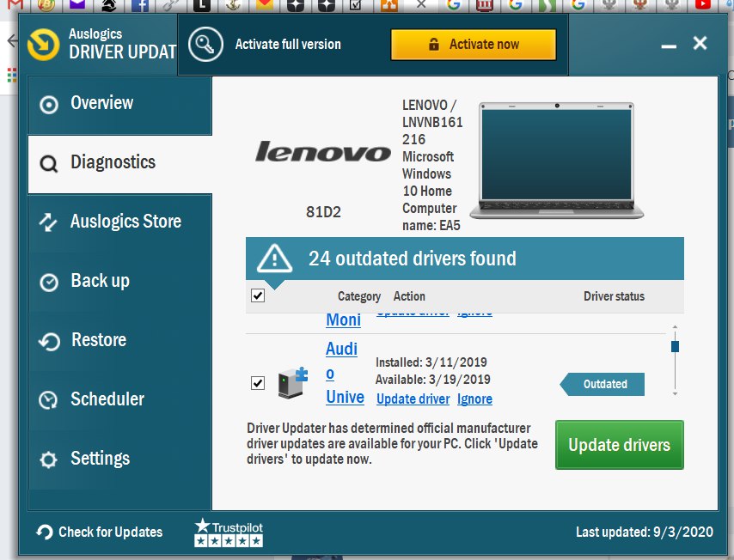The height and width of the screenshot is (560, 734).
Task: Click the driver list scroll up arrow
Action: (x=675, y=326)
